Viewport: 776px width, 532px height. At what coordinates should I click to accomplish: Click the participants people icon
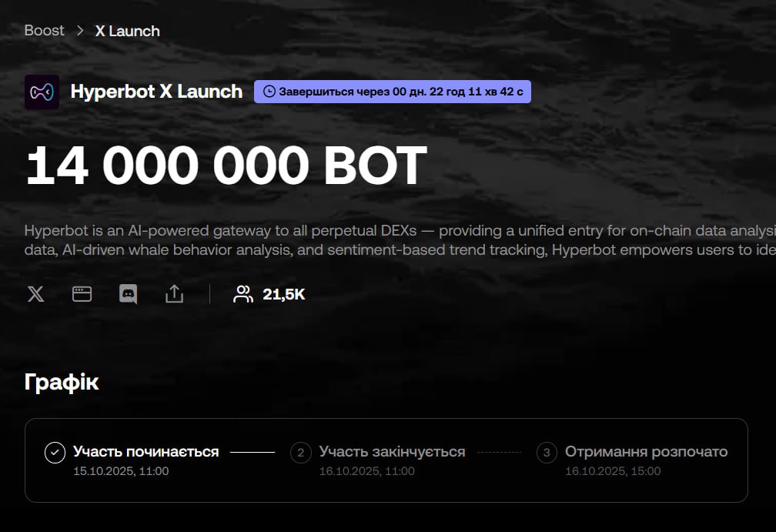pos(243,293)
